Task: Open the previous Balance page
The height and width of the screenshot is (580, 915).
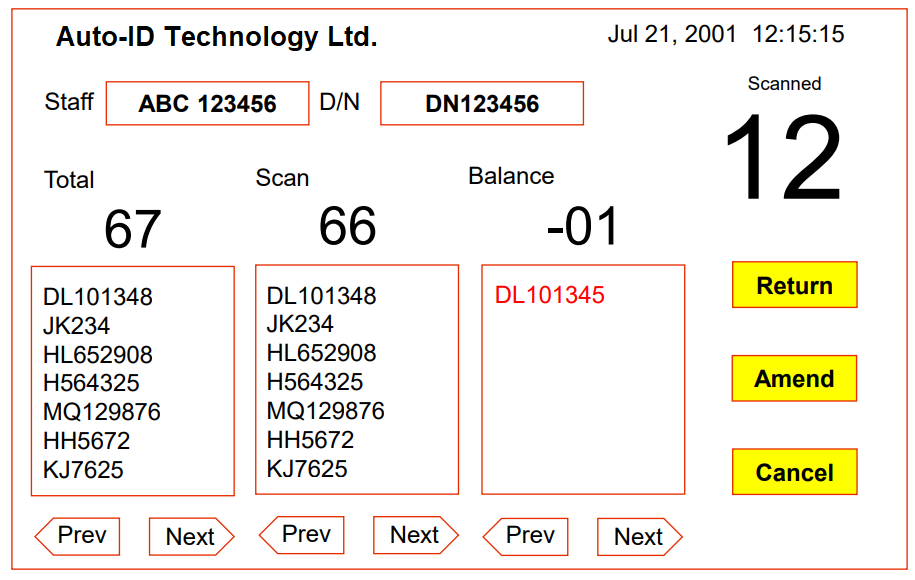Action: (525, 536)
